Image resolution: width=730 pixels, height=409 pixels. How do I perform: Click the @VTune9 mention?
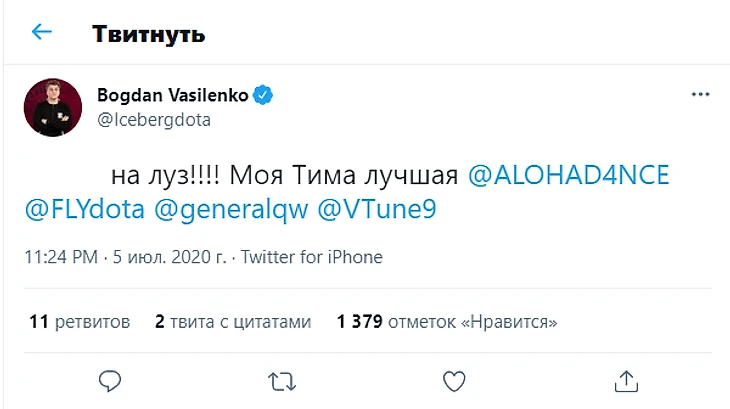(376, 212)
